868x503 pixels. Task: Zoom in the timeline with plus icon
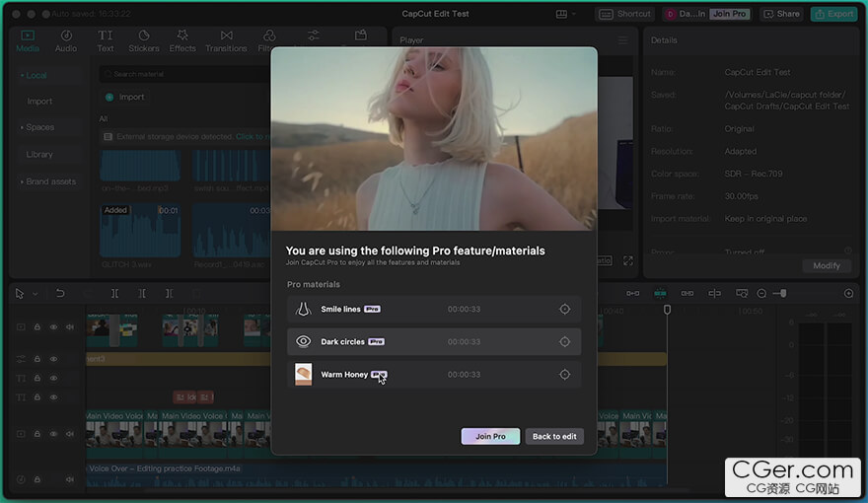tap(848, 293)
